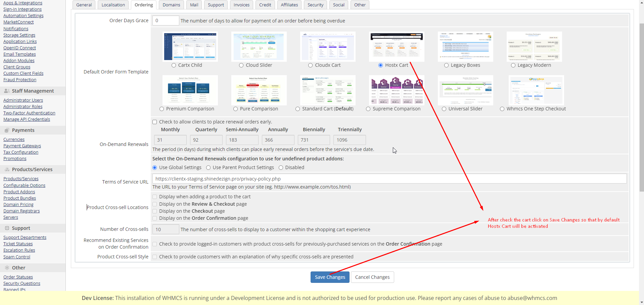
Task: Click the Other section icon in sidebar
Action: pos(7,268)
